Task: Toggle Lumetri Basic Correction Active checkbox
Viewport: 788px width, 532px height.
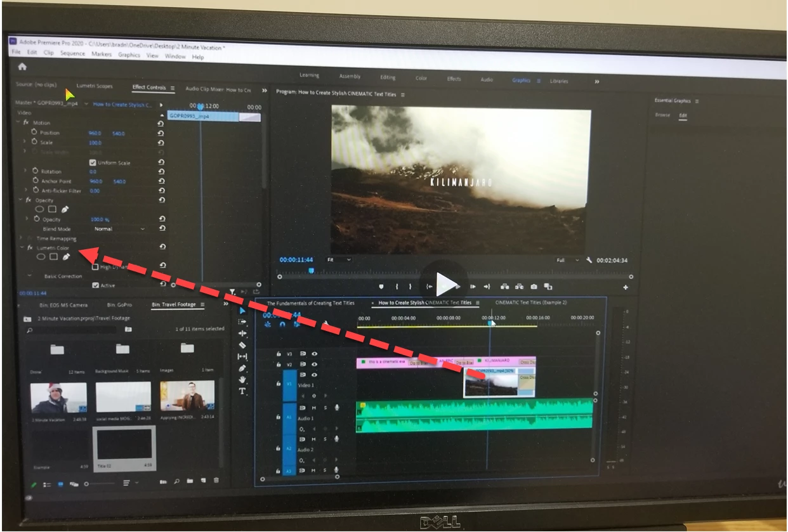Action: click(x=96, y=285)
